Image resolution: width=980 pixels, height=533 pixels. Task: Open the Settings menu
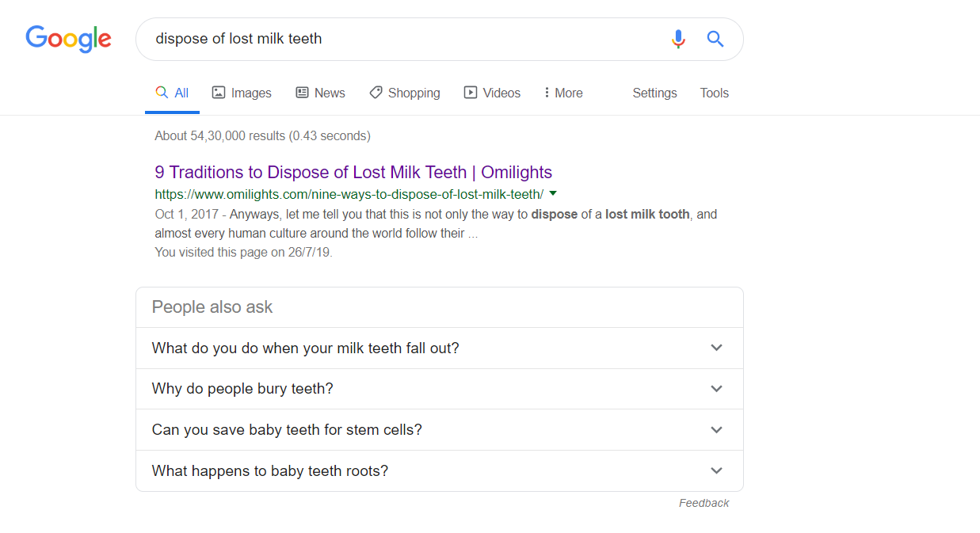654,93
